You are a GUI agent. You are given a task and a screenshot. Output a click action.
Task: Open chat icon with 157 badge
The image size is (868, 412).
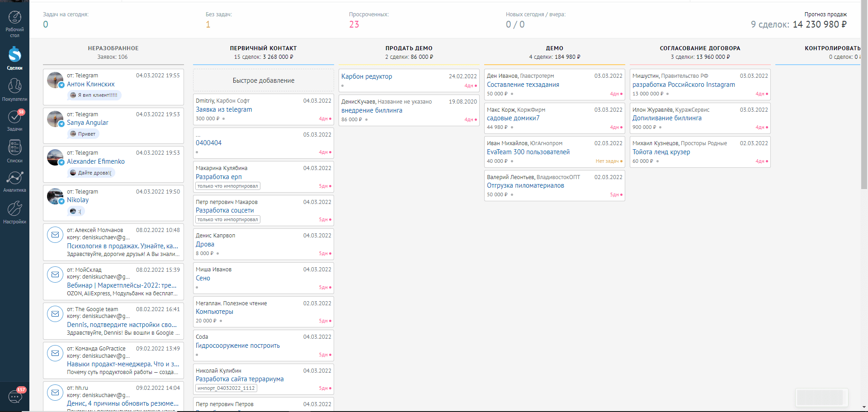coord(15,397)
